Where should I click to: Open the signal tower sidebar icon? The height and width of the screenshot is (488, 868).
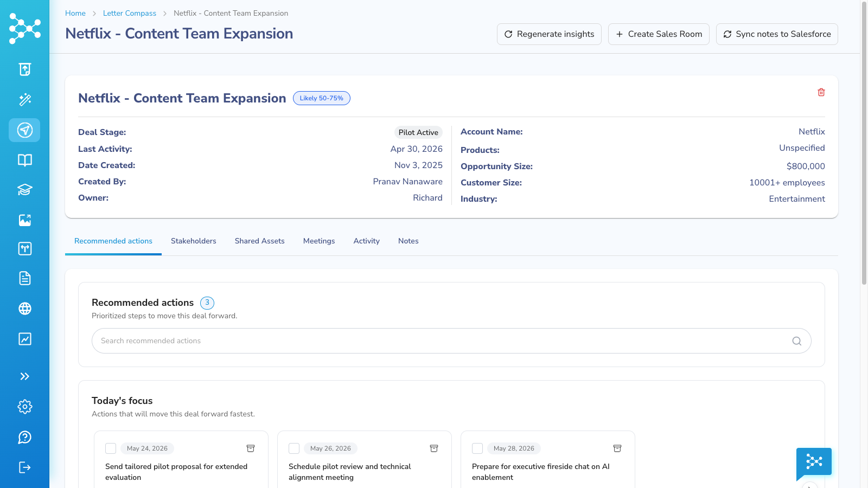click(x=25, y=249)
